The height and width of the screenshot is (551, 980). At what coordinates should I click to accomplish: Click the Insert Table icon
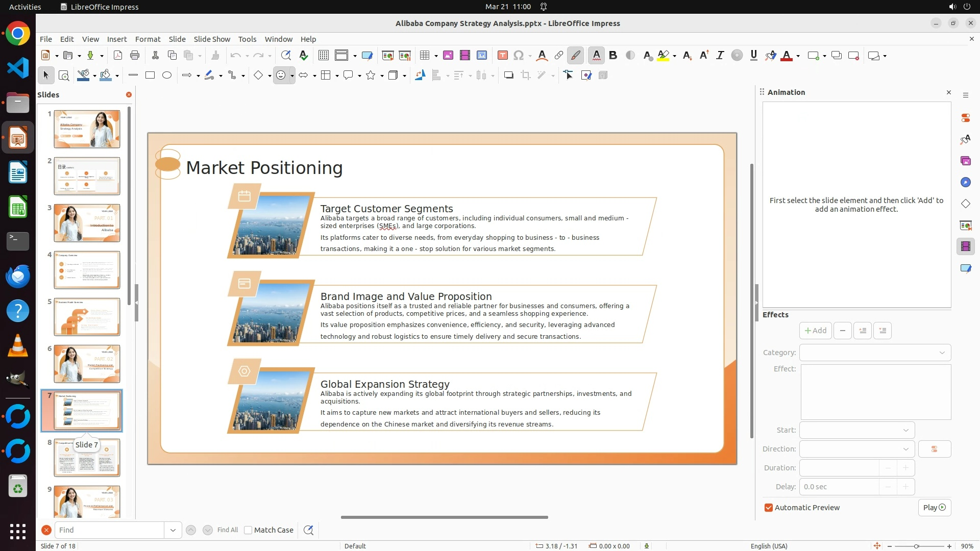[x=424, y=56]
